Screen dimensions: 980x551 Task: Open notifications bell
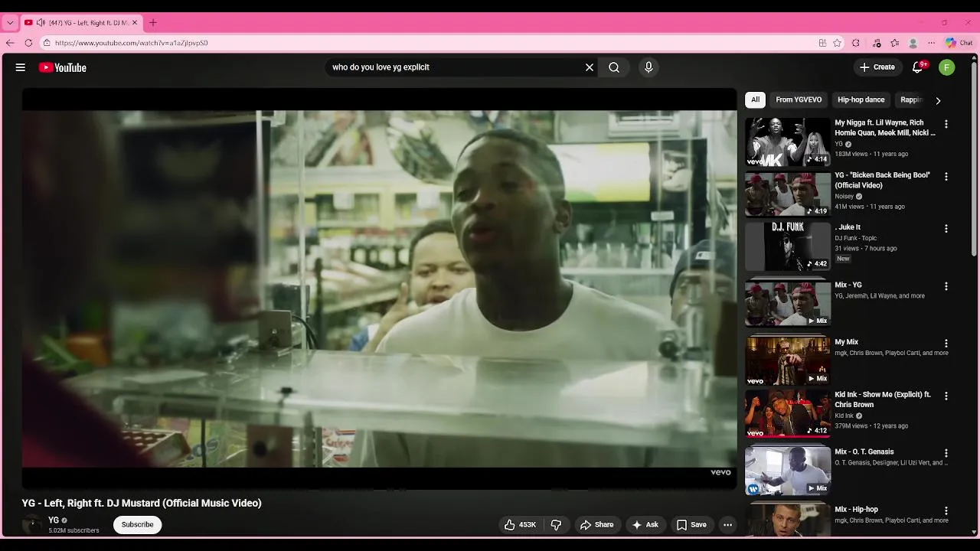coord(917,67)
